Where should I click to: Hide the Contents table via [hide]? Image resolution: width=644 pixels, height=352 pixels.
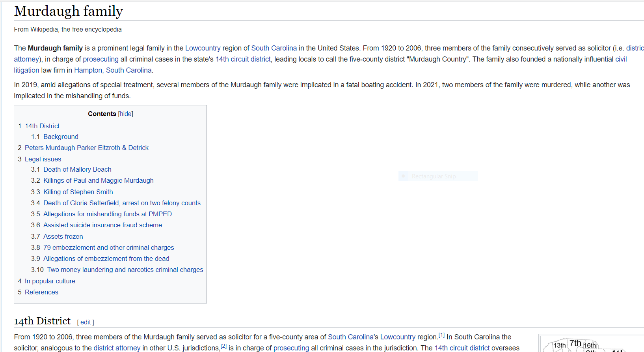126,114
